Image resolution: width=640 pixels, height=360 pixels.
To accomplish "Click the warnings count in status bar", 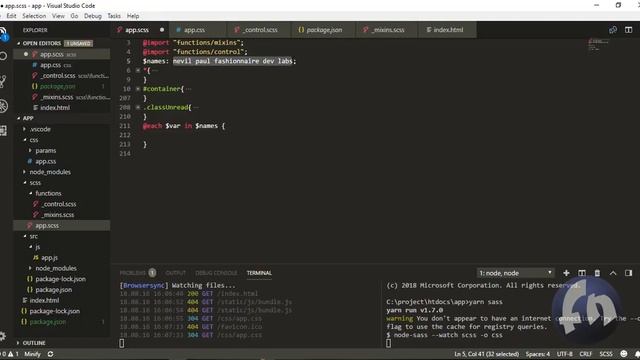I will (x=13, y=354).
